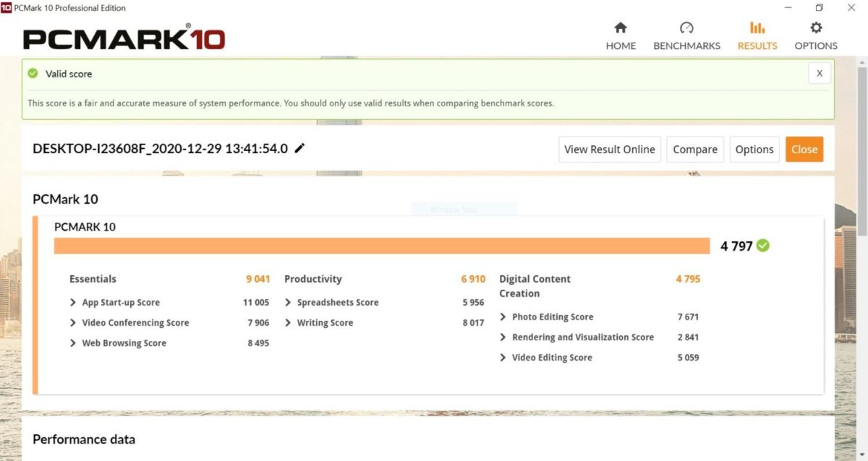
Task: Click the orange Close button
Action: point(804,150)
